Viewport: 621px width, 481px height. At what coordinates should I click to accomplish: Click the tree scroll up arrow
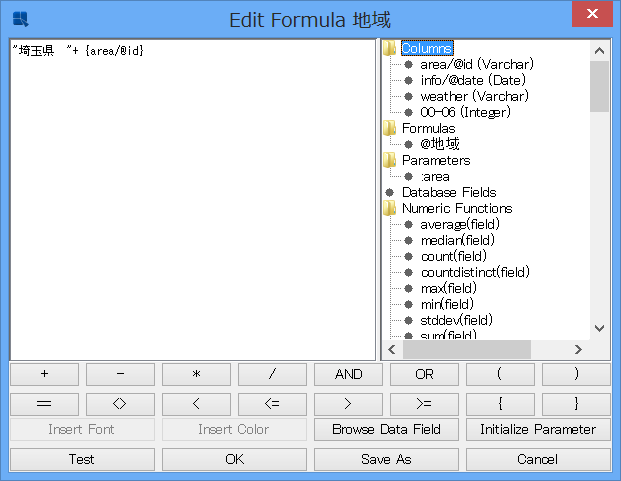[600, 51]
